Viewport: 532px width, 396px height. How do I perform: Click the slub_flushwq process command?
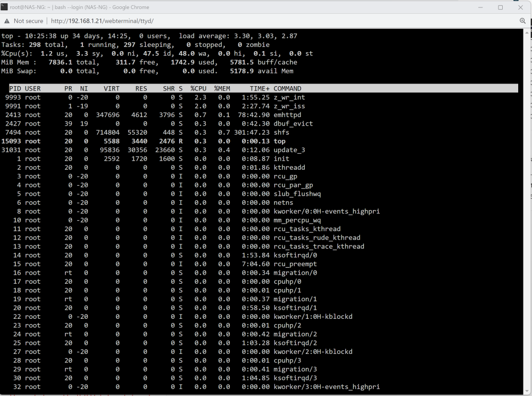point(297,194)
